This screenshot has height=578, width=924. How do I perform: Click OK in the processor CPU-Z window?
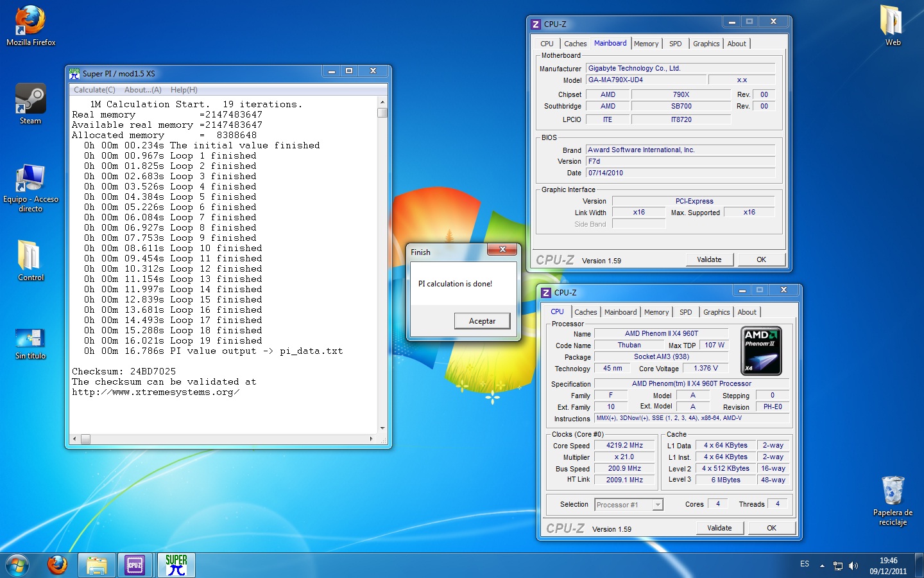point(772,528)
